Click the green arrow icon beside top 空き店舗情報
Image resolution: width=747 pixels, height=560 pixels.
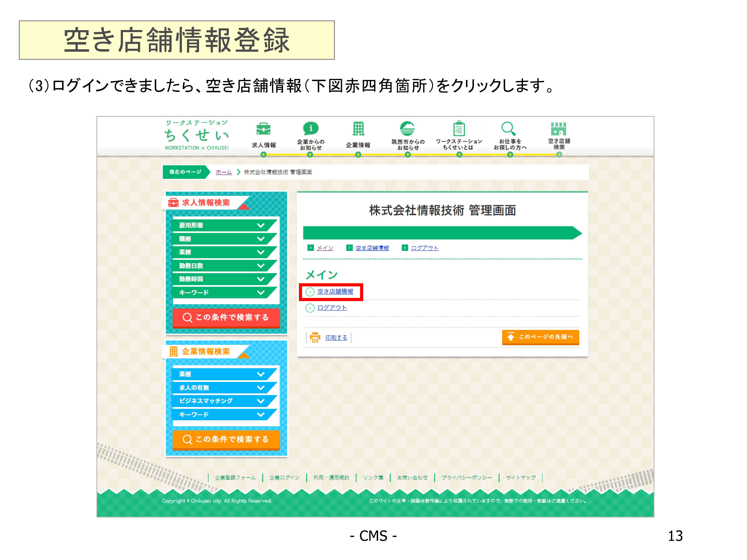349,248
